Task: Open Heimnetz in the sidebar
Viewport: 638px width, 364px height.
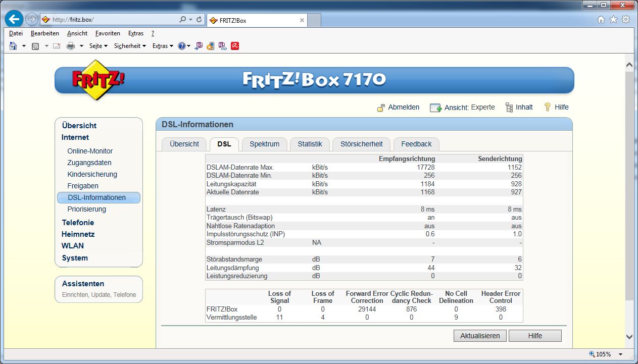Action: tap(78, 234)
